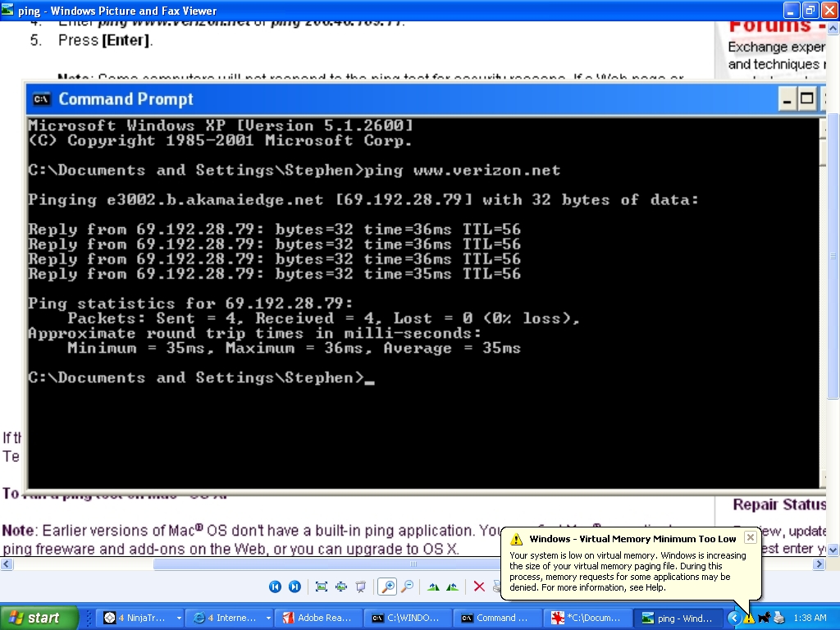Restore down the Picture and Fax Viewer
Viewport: 840px width, 630px height.
(811, 10)
